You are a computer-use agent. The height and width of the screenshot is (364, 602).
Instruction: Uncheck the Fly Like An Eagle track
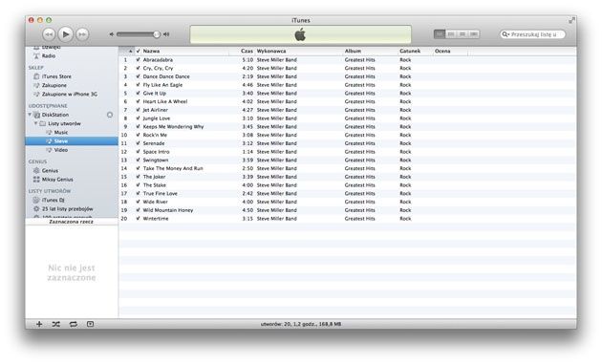click(139, 85)
